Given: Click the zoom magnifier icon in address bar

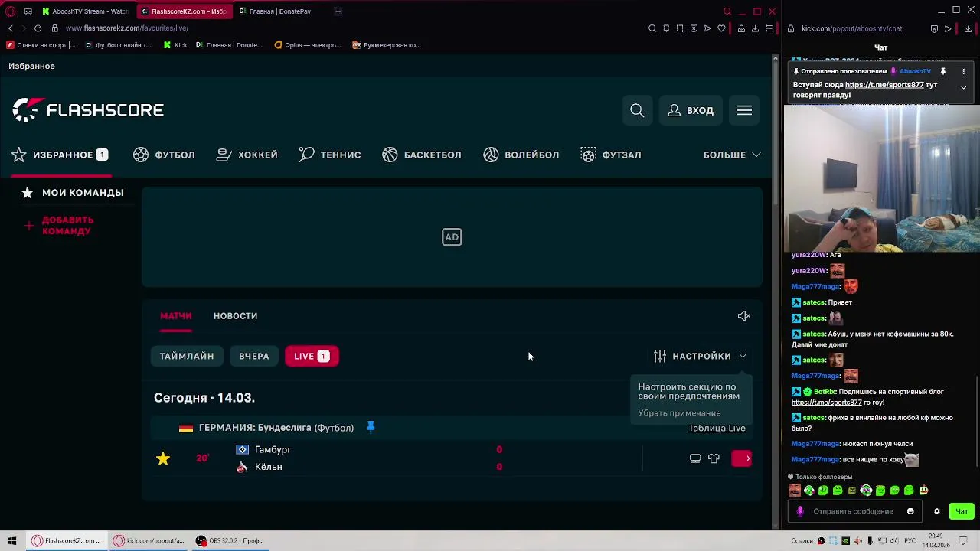Looking at the screenshot, I should click(652, 28).
